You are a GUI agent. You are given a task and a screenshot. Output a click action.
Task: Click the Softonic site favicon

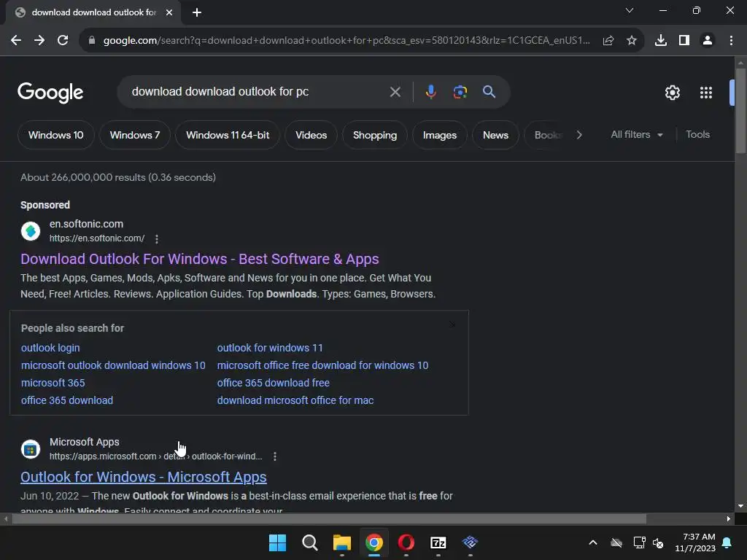[31, 231]
